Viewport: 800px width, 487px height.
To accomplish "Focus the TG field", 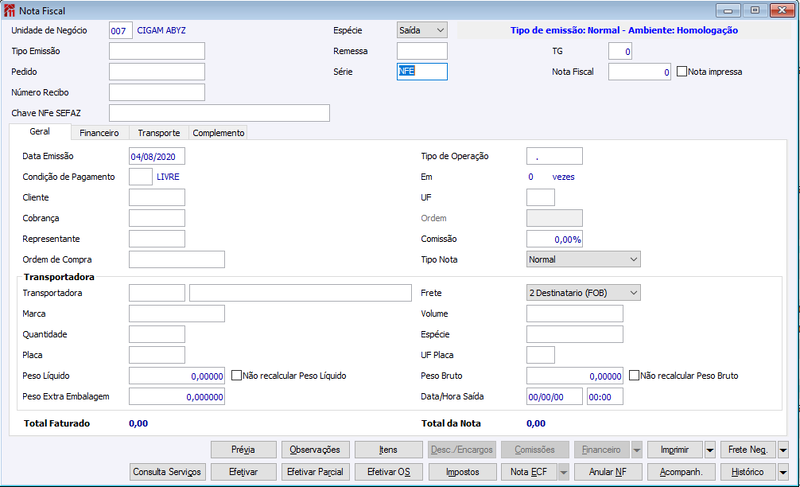I will 620,51.
